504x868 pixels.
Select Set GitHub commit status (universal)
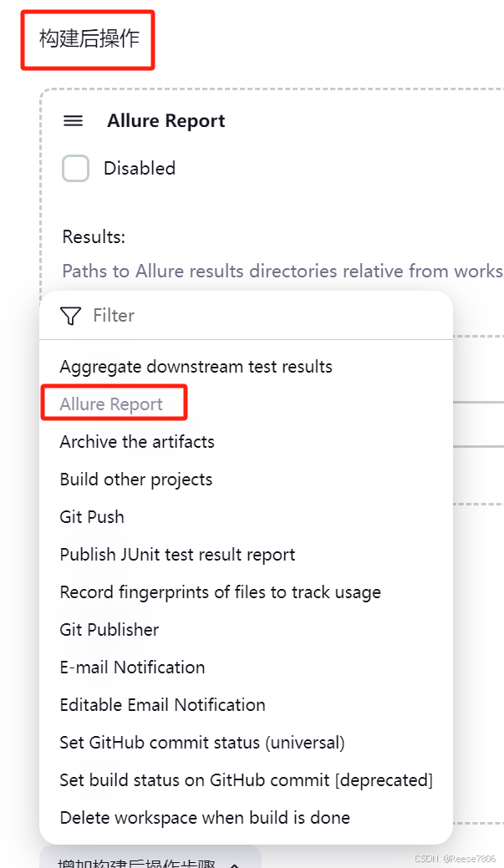click(x=202, y=743)
